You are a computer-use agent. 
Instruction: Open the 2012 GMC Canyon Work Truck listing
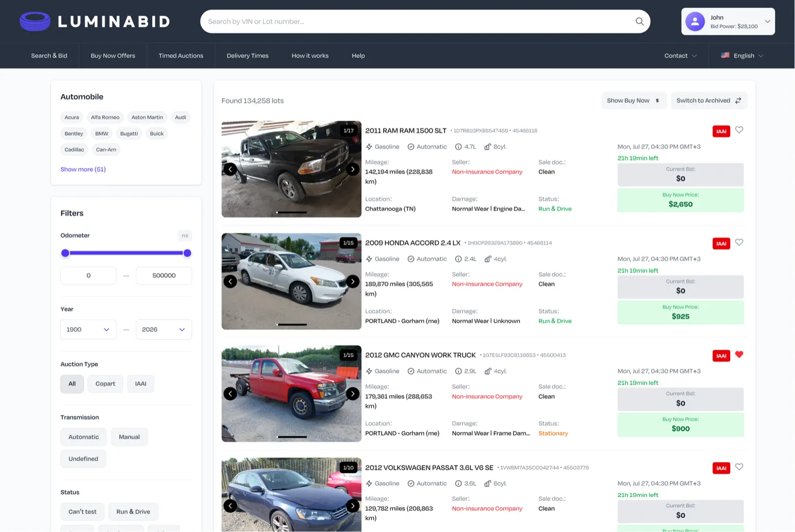[420, 355]
